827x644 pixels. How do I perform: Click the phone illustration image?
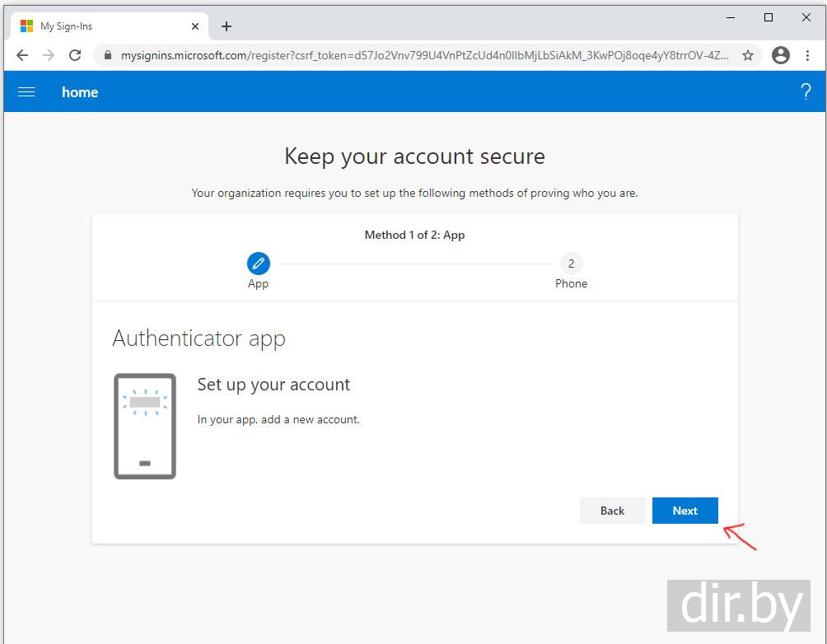click(145, 426)
